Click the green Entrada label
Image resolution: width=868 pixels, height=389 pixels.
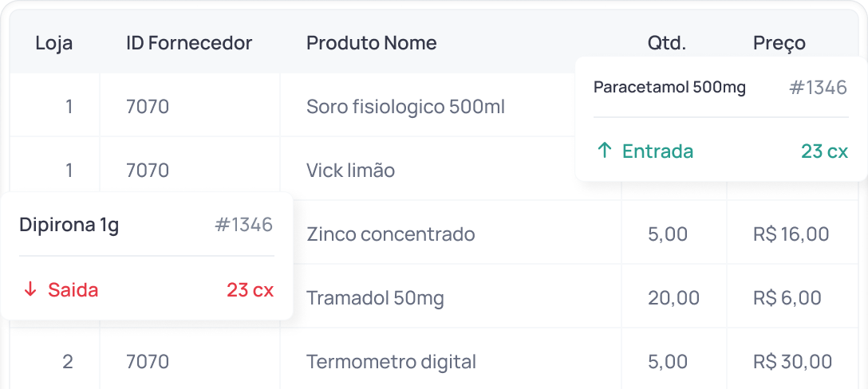pyautogui.click(x=657, y=151)
